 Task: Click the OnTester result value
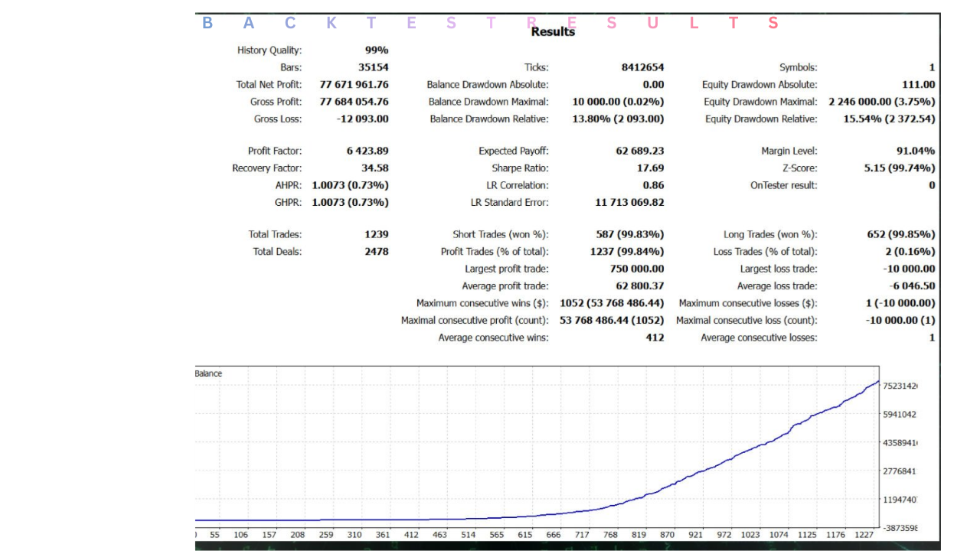(933, 184)
